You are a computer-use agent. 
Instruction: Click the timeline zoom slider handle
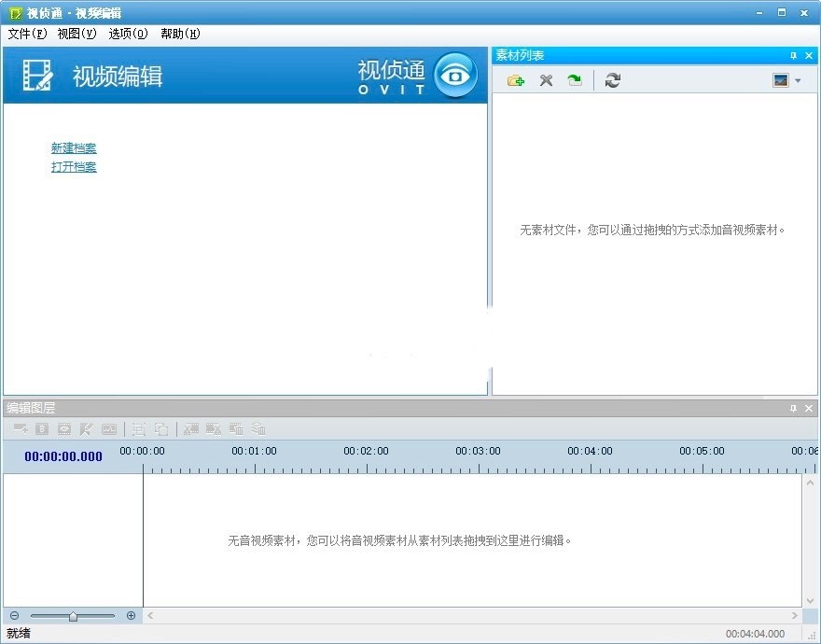click(x=73, y=616)
